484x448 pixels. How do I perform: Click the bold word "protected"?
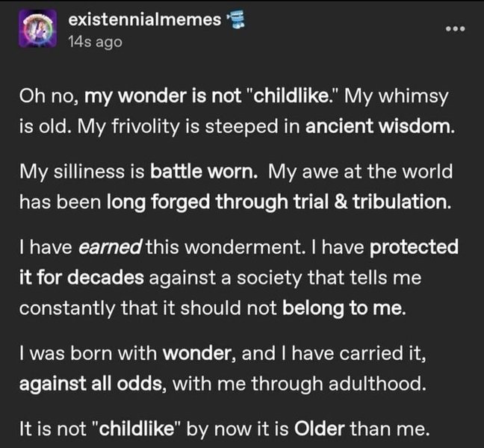pyautogui.click(x=414, y=247)
